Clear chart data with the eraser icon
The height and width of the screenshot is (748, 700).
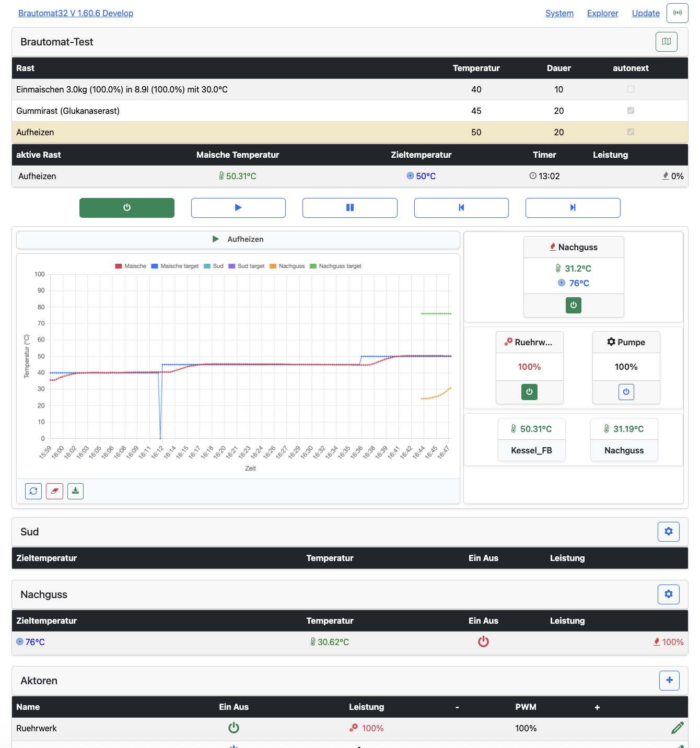click(x=54, y=491)
